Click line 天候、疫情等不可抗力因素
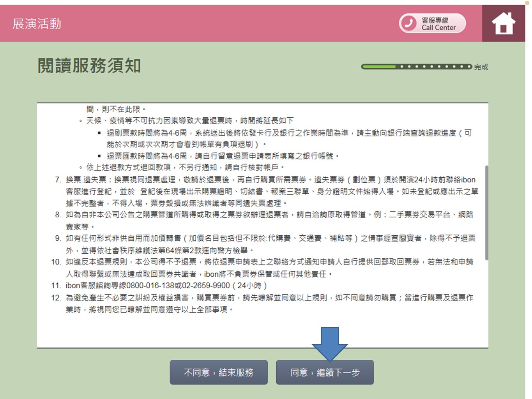The height and width of the screenshot is (399, 532). [x=190, y=121]
